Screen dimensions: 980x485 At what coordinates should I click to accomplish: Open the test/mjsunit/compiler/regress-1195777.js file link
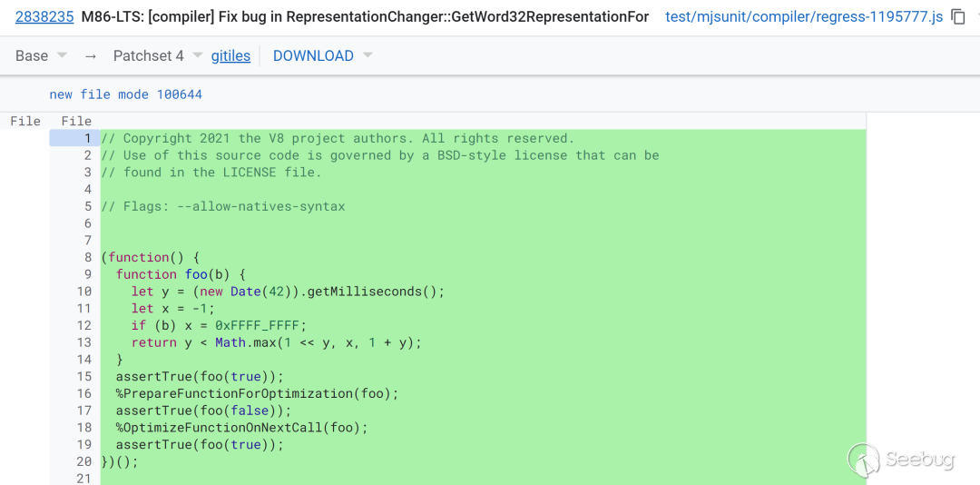coord(804,16)
